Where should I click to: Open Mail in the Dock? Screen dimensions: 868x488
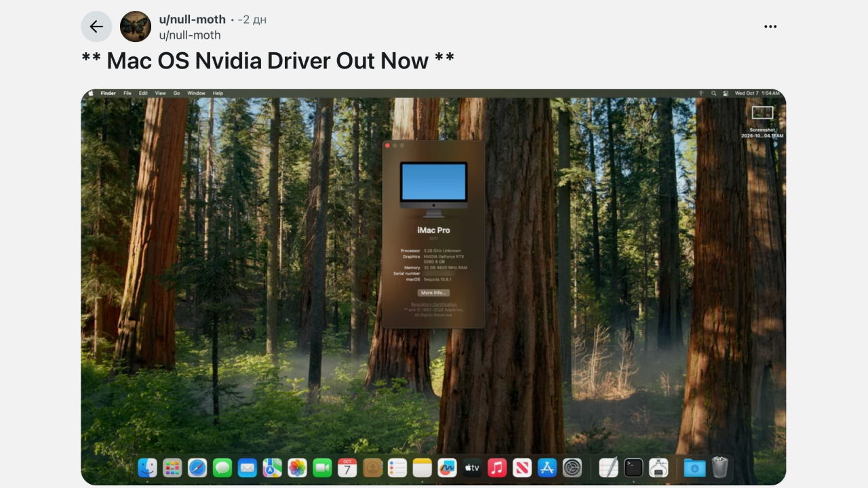tap(248, 468)
